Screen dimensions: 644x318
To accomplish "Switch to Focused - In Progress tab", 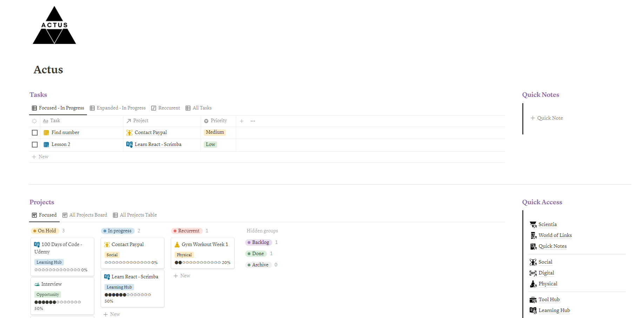I will (x=58, y=108).
